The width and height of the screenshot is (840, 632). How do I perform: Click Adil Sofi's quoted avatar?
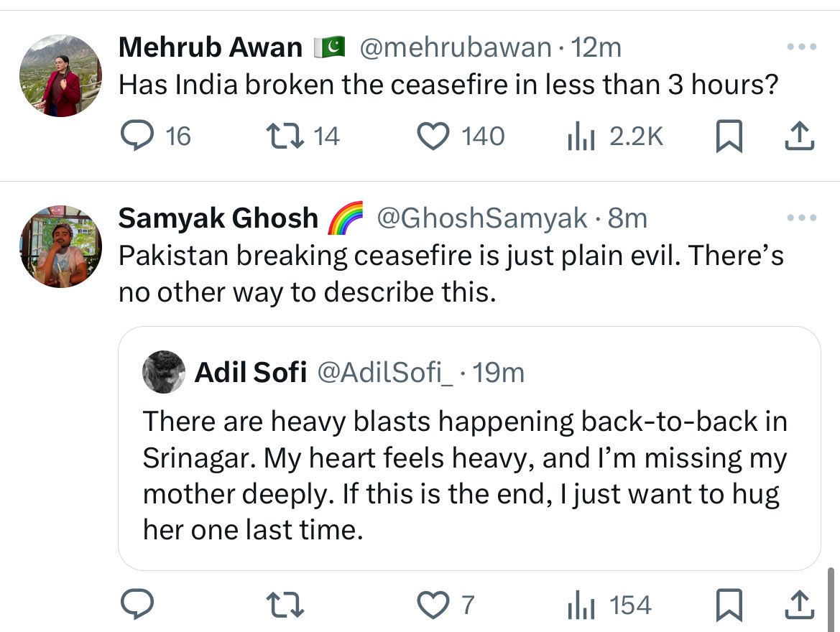(x=164, y=372)
